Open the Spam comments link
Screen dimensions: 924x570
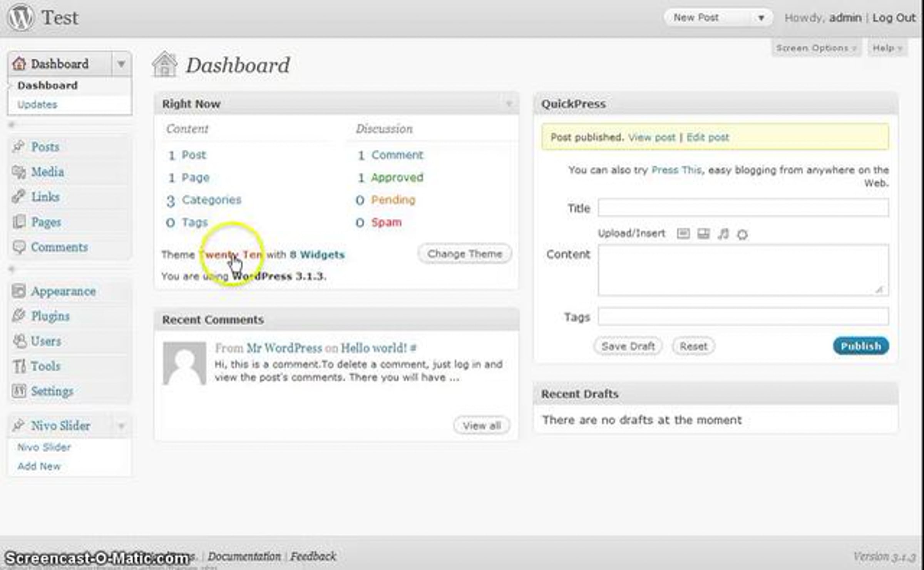[386, 222]
